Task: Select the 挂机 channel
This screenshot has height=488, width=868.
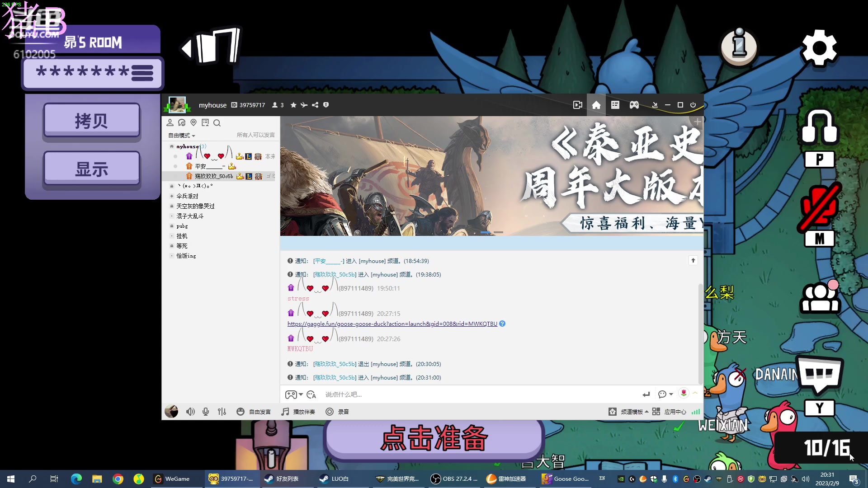Action: click(182, 236)
